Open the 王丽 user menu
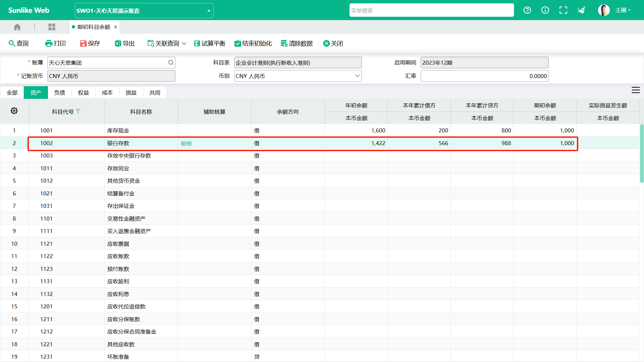The image size is (644, 362). tap(623, 10)
